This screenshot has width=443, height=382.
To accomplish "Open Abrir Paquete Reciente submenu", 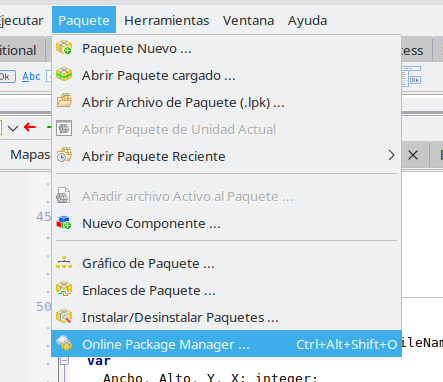I will pos(226,156).
